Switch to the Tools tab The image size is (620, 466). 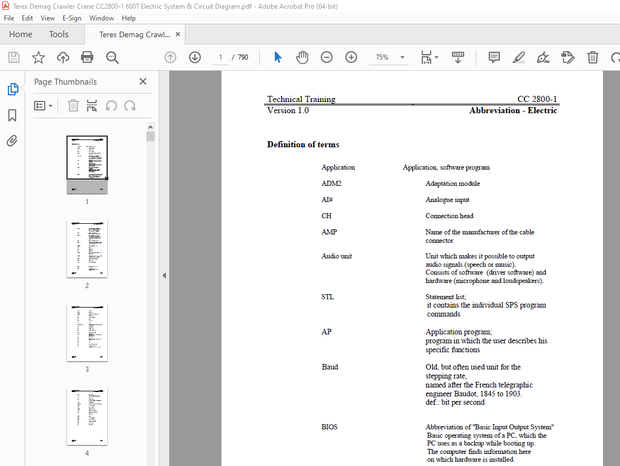(x=59, y=34)
